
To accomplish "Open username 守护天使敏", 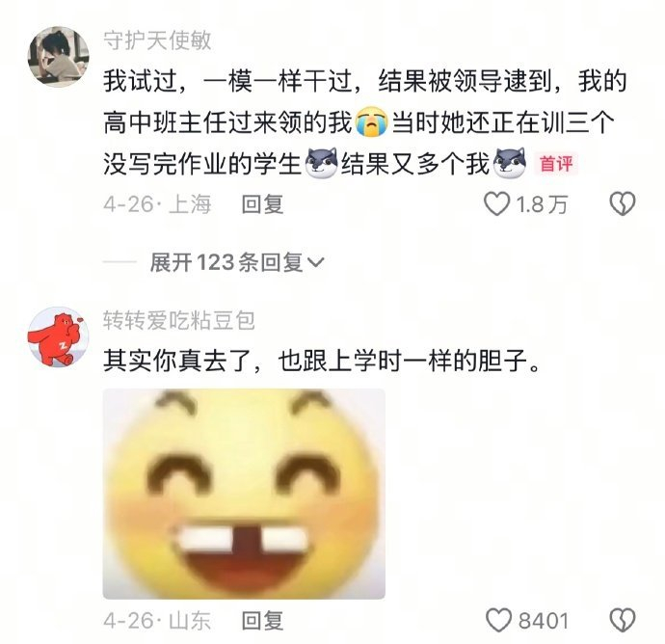I will (157, 41).
